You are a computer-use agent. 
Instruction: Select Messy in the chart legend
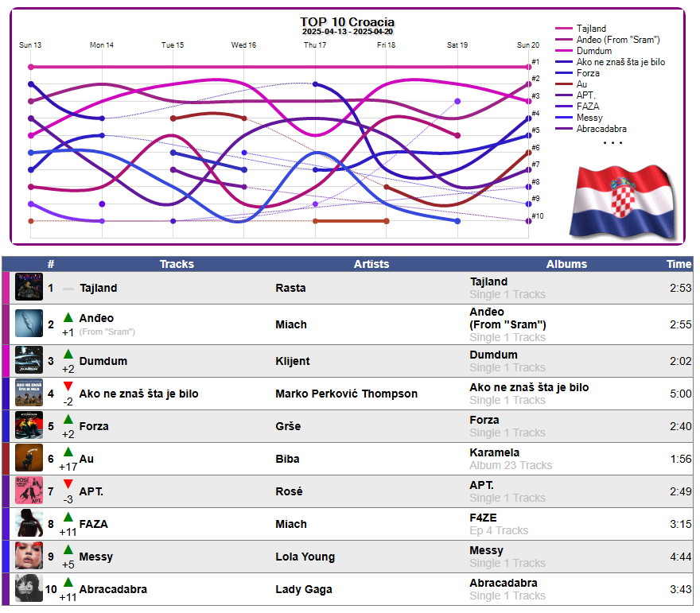pyautogui.click(x=589, y=118)
